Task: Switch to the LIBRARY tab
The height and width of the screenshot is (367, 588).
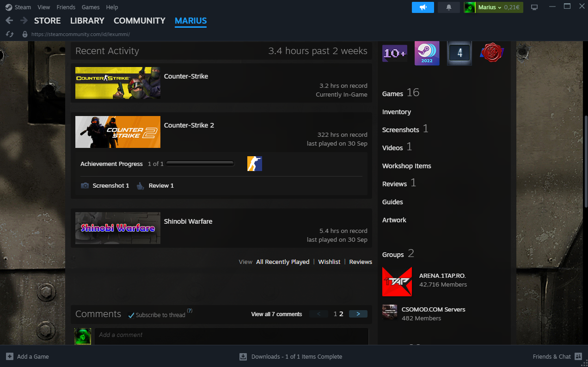Action: (87, 21)
